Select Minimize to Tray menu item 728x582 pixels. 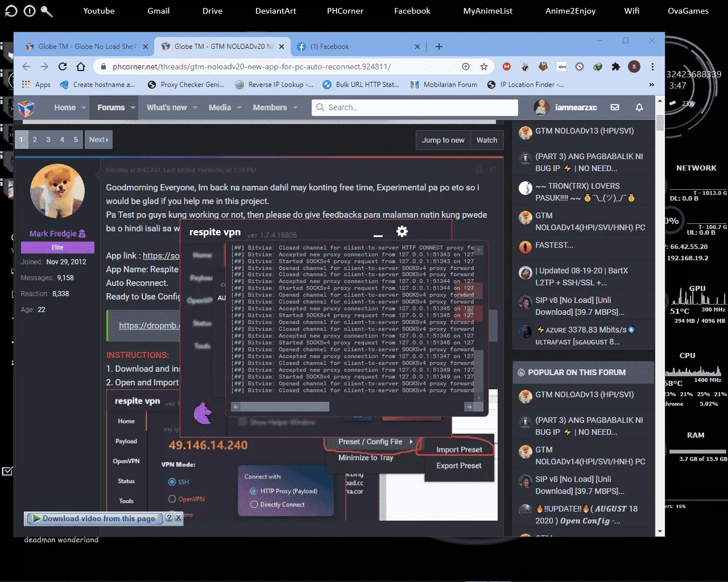point(366,458)
